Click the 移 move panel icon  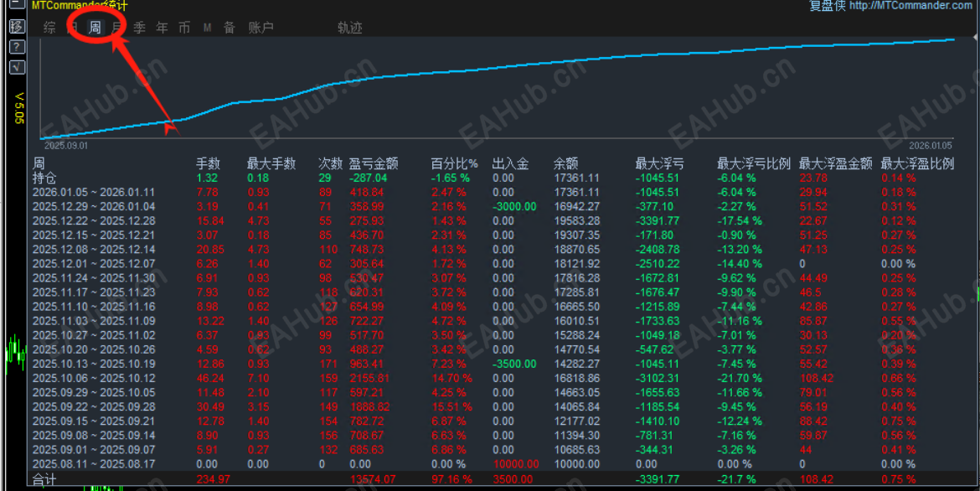pyautogui.click(x=17, y=26)
